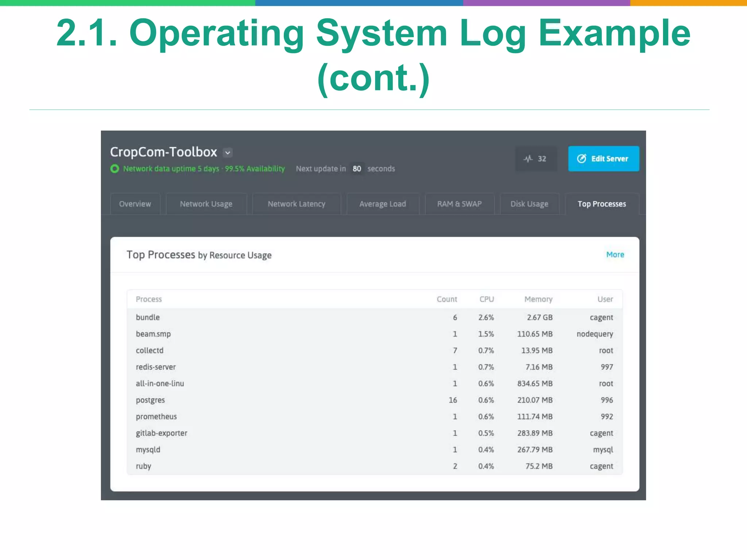Screen dimensions: 747x560
Task: Click the 2.67 GB memory value
Action: coord(540,318)
